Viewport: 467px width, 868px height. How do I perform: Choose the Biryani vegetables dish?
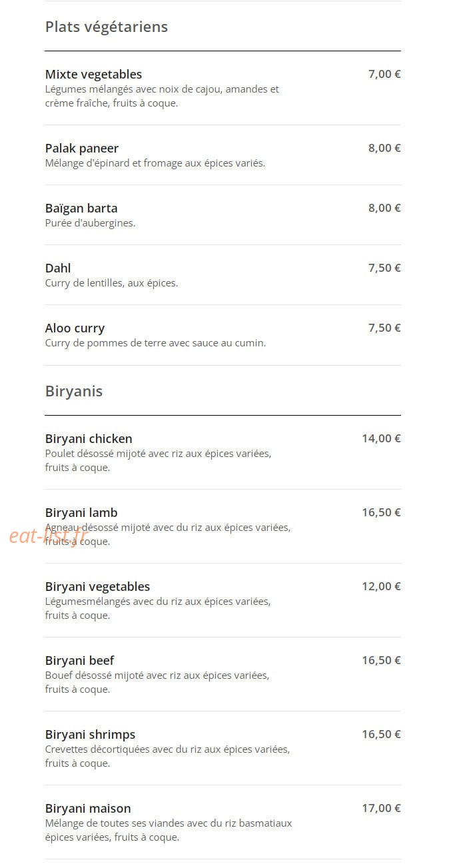tap(97, 586)
